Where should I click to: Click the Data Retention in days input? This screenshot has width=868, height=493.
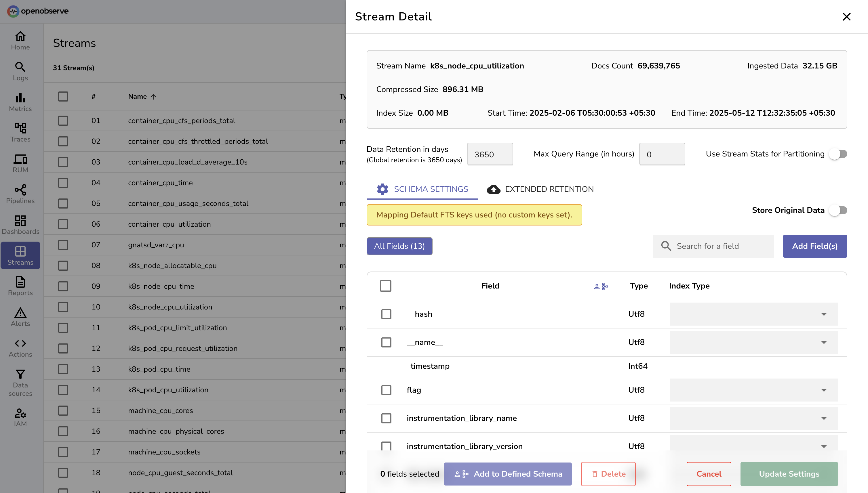click(x=490, y=154)
